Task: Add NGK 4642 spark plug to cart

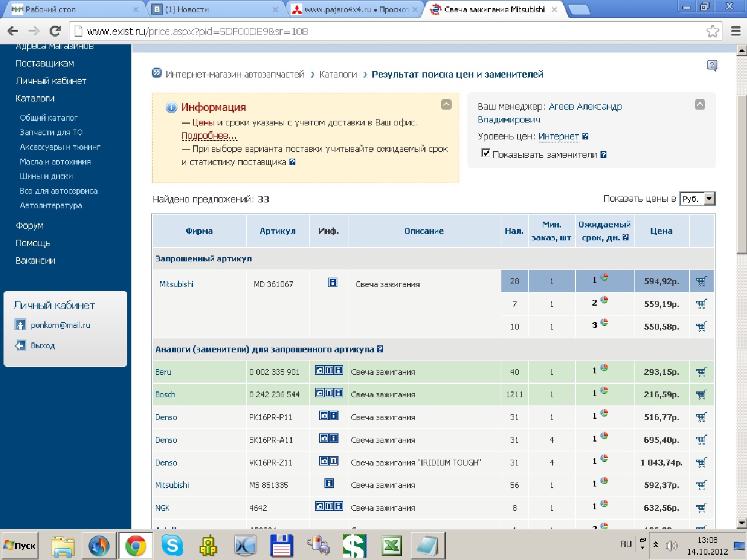Action: point(701,508)
